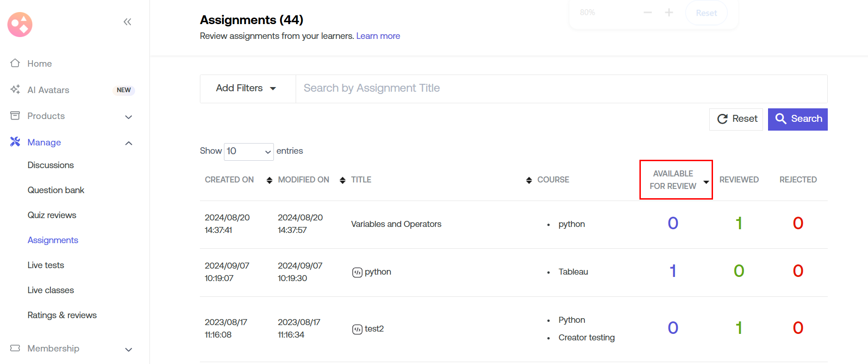Focus the Search by Assignment Title field
The width and height of the screenshot is (868, 364).
(x=561, y=88)
